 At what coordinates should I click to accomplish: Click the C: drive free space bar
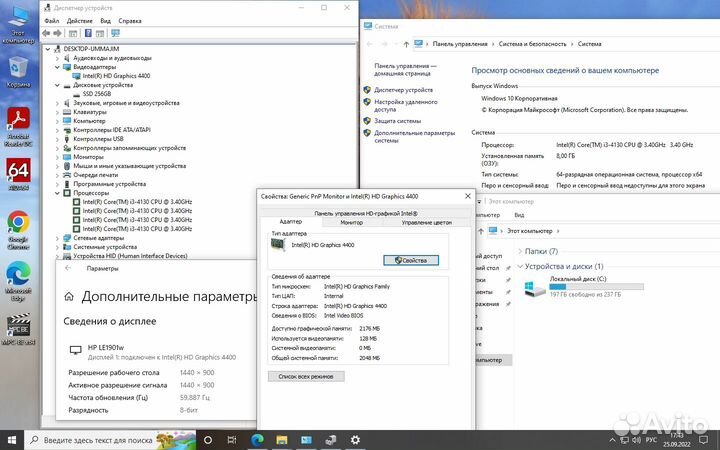pyautogui.click(x=596, y=287)
